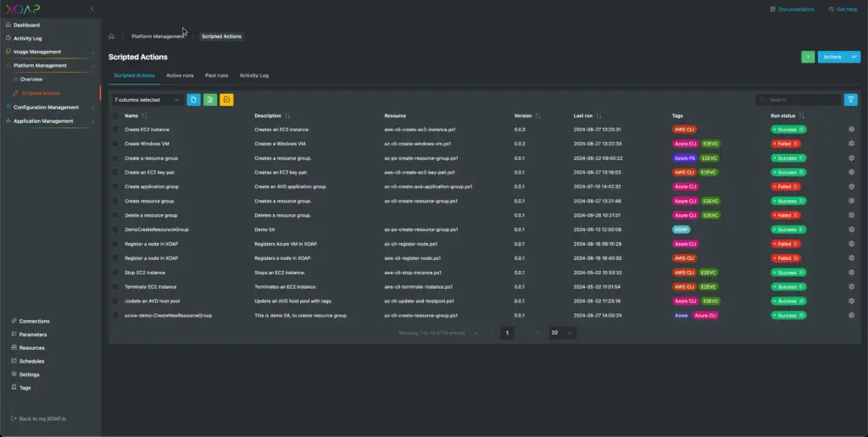Click the green file toolbar icon

pyautogui.click(x=210, y=100)
